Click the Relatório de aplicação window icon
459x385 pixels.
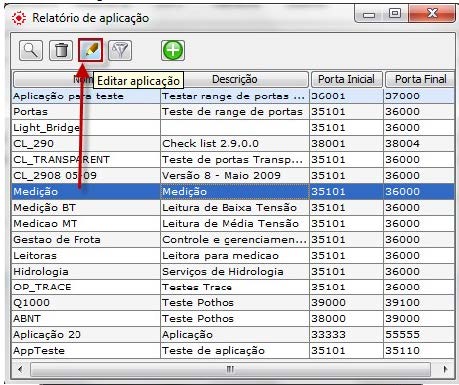[19, 18]
